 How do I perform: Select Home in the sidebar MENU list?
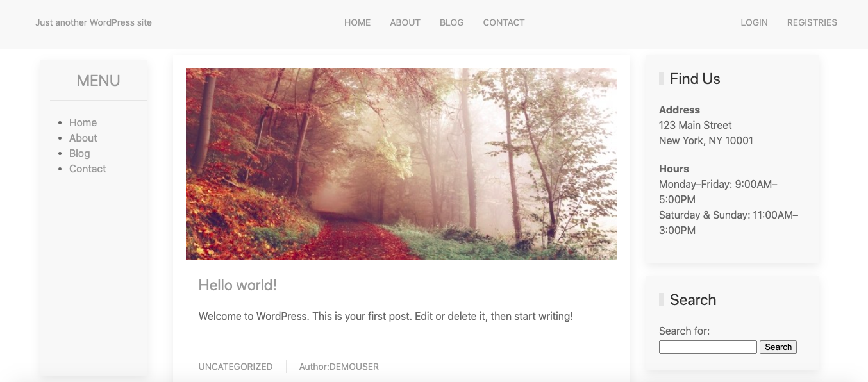tap(83, 122)
